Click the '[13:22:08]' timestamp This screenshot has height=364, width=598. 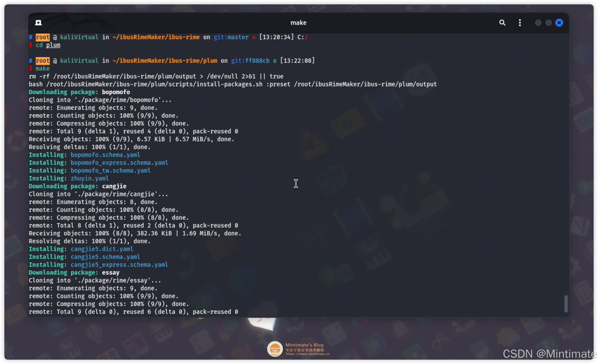point(297,61)
